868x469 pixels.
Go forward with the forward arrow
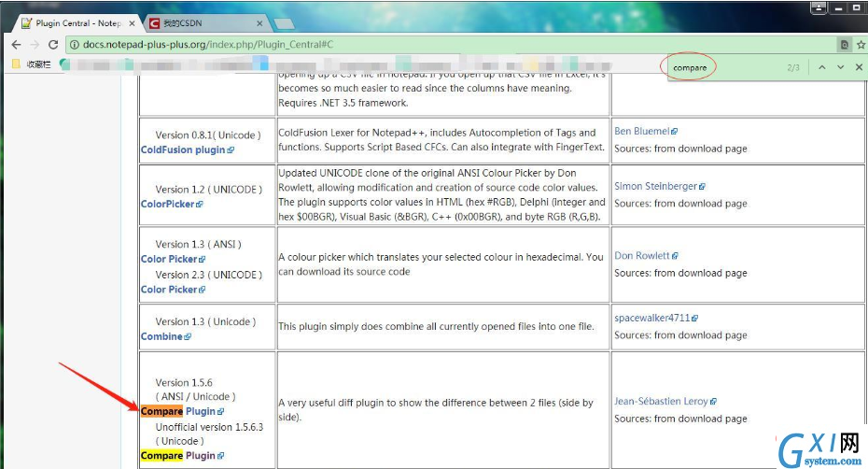35,44
